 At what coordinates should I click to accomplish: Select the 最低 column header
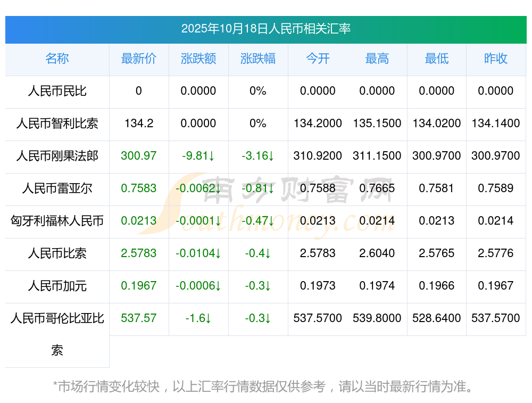coord(437,59)
